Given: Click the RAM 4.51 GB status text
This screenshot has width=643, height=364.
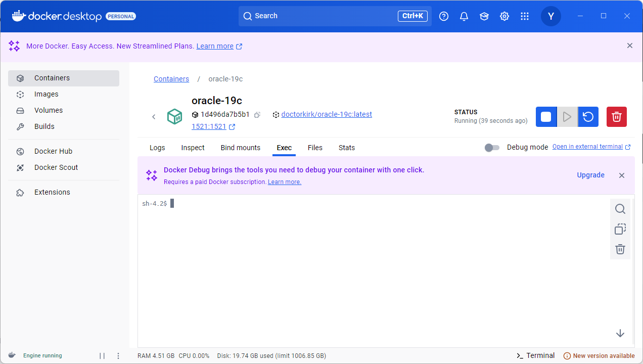Looking at the screenshot, I should tap(156, 356).
